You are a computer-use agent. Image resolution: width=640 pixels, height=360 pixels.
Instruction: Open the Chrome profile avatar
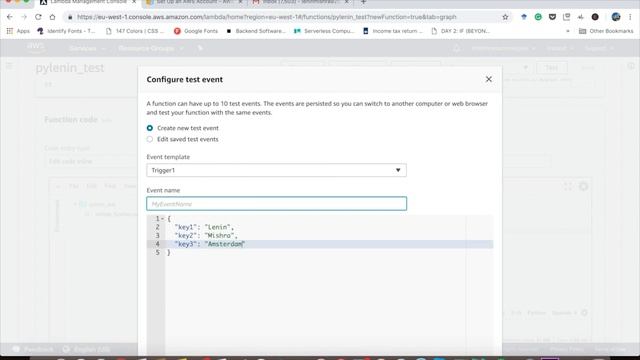tap(616, 17)
